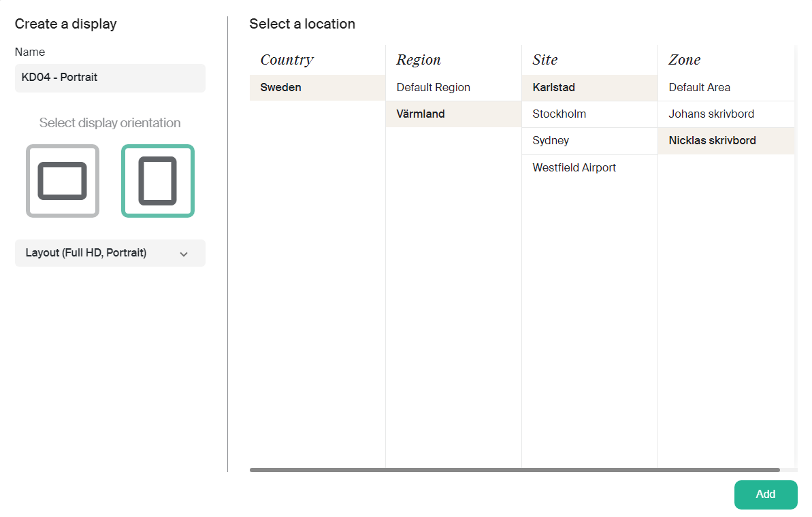Image resolution: width=812 pixels, height=517 pixels.
Task: Click the horizontal scrollbar under location columns
Action: tap(515, 470)
